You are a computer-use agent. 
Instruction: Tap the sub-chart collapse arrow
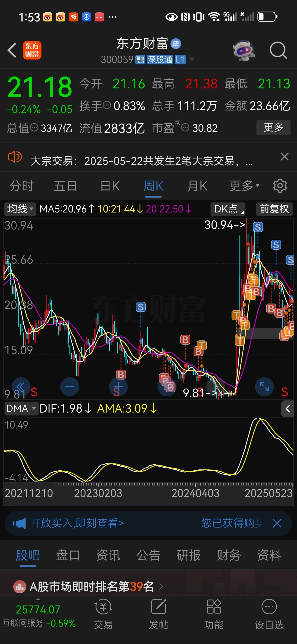click(x=288, y=409)
